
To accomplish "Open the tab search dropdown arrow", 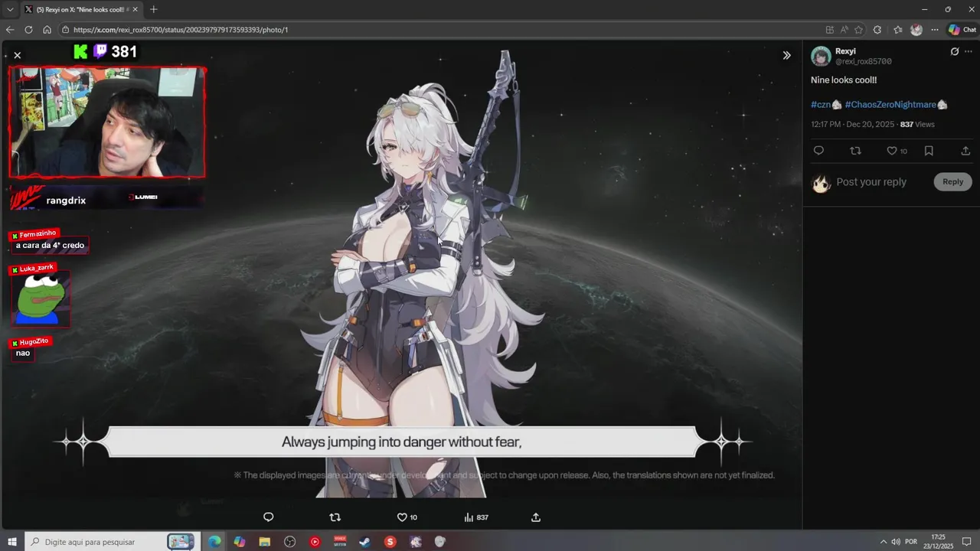I will coord(10,9).
